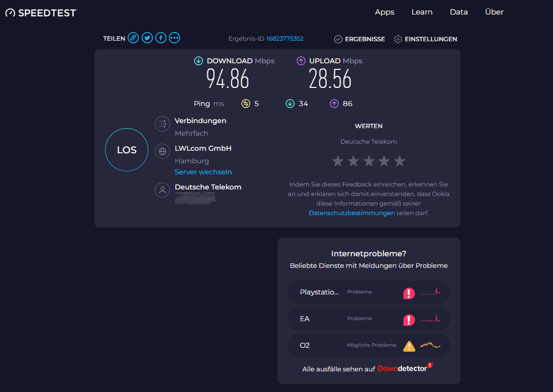Click the Internetprobleme? heading
The image size is (553, 392).
click(x=368, y=254)
